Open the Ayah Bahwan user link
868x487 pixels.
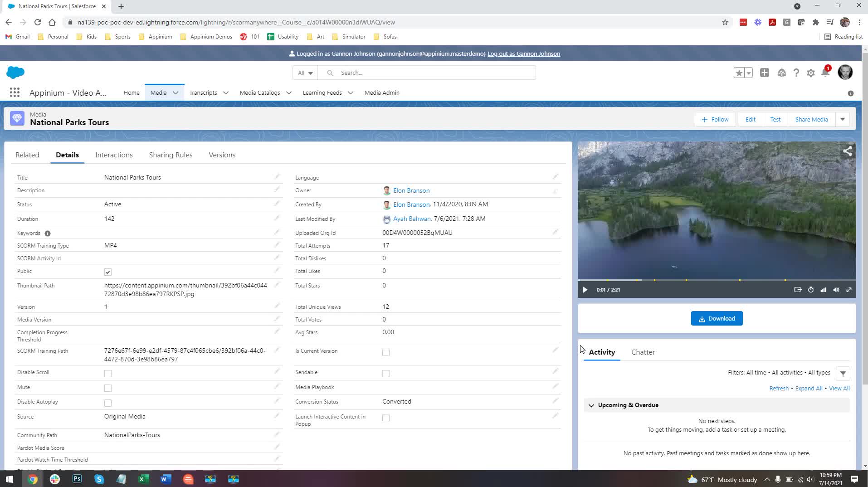point(411,219)
